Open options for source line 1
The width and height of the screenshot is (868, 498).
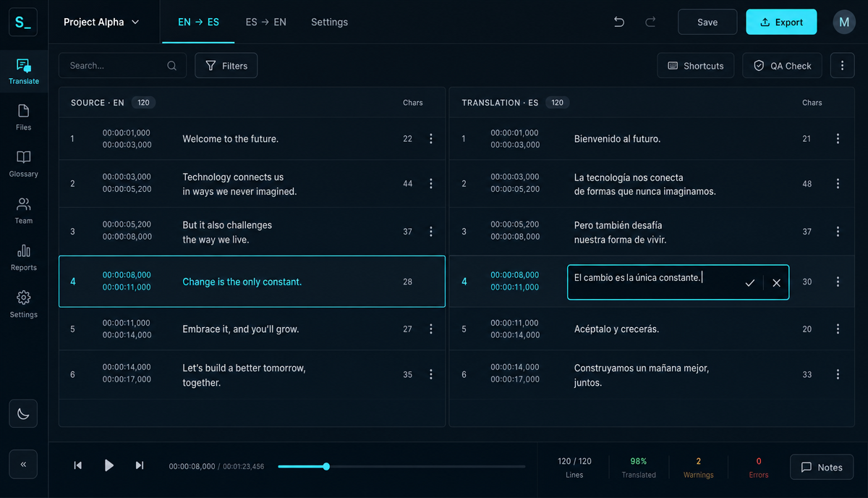(x=431, y=138)
